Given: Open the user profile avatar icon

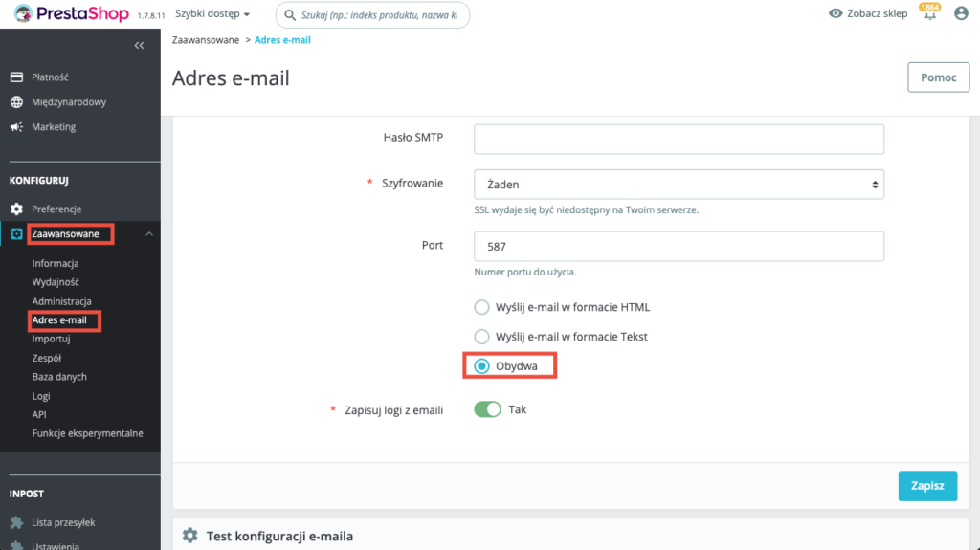Looking at the screenshot, I should (961, 13).
